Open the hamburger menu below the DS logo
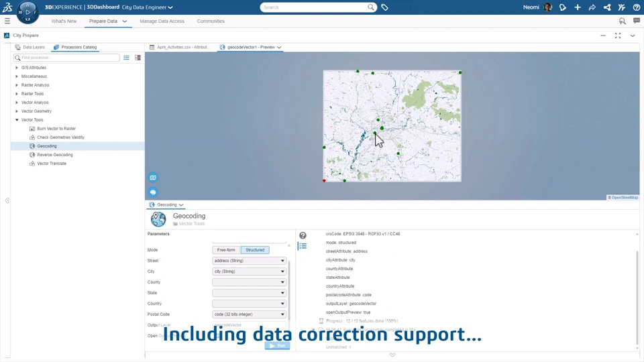 click(x=7, y=21)
